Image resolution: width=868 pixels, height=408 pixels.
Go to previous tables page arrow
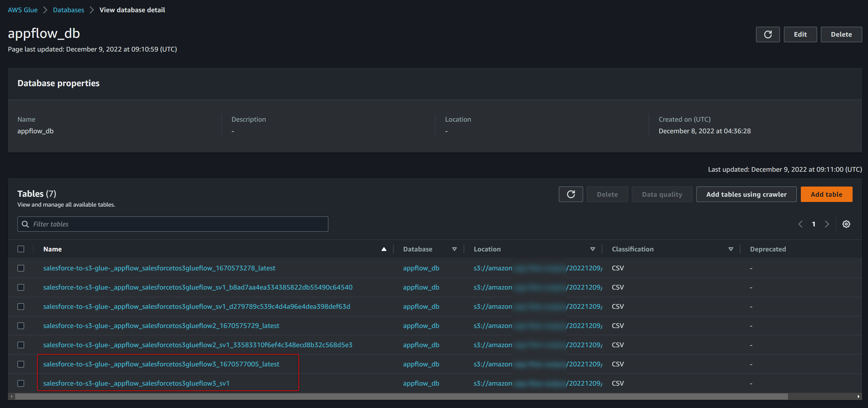[800, 224]
